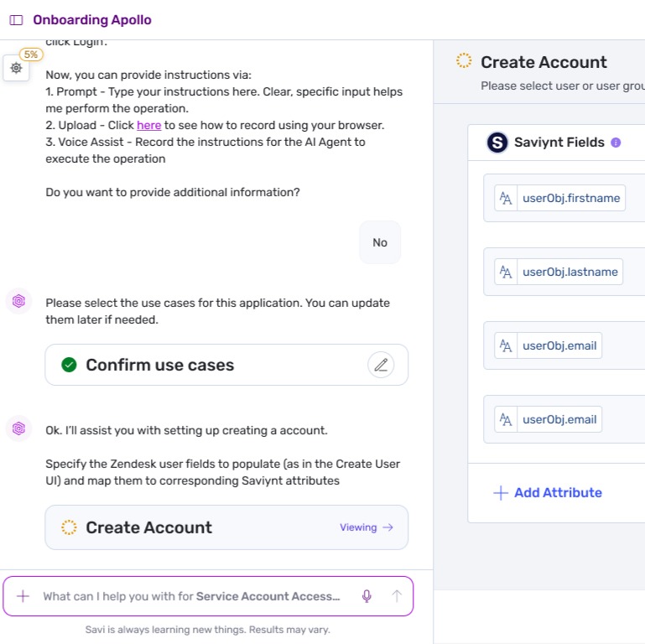Open the Confirm use cases card
This screenshot has height=644, width=645.
pos(226,365)
